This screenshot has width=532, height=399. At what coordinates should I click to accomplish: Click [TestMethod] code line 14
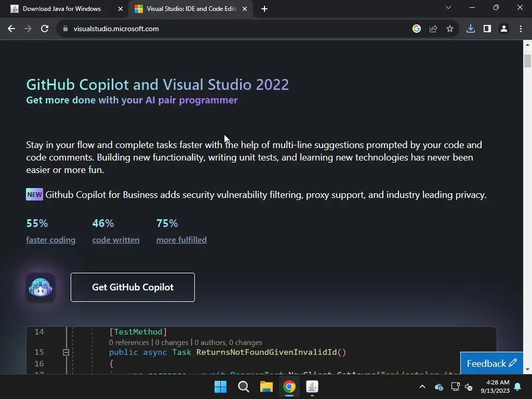tap(138, 332)
